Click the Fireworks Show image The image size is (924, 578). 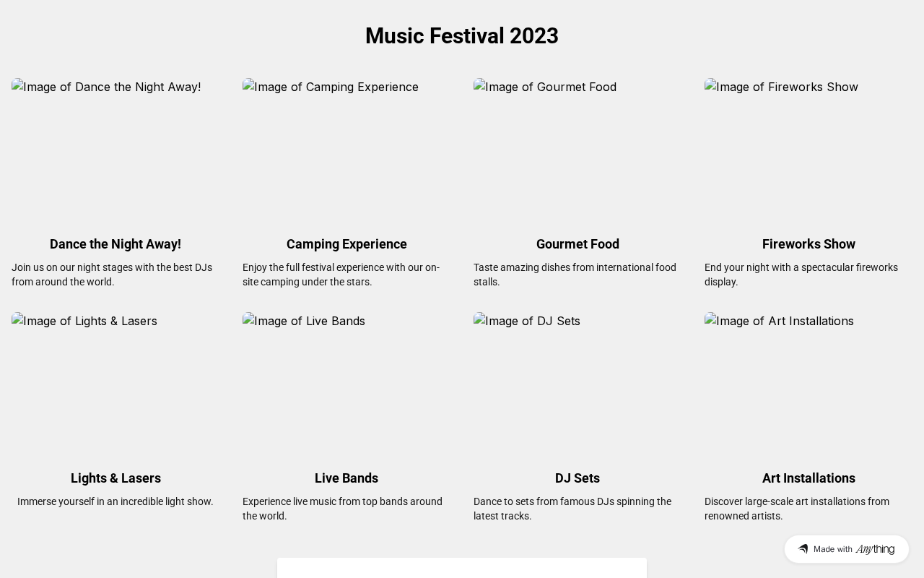808,150
